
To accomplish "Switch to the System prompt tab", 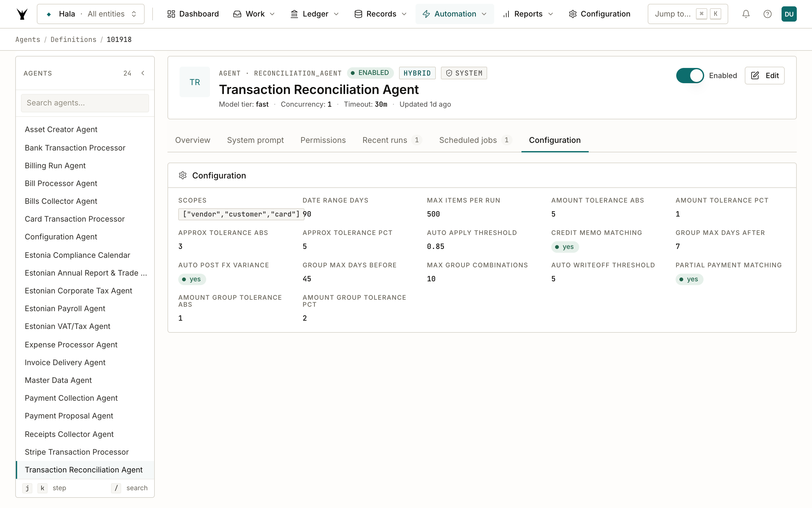I will [255, 140].
